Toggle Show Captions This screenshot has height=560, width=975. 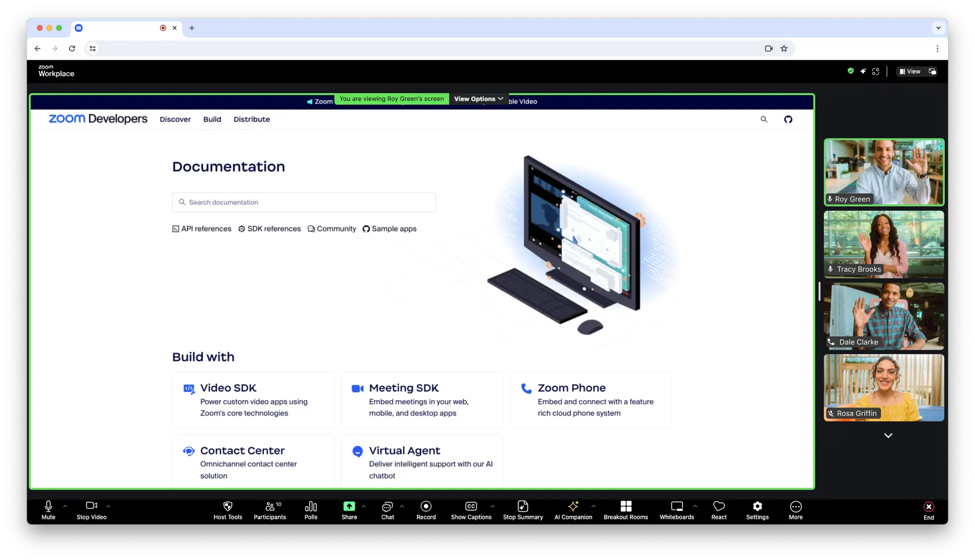pos(471,506)
